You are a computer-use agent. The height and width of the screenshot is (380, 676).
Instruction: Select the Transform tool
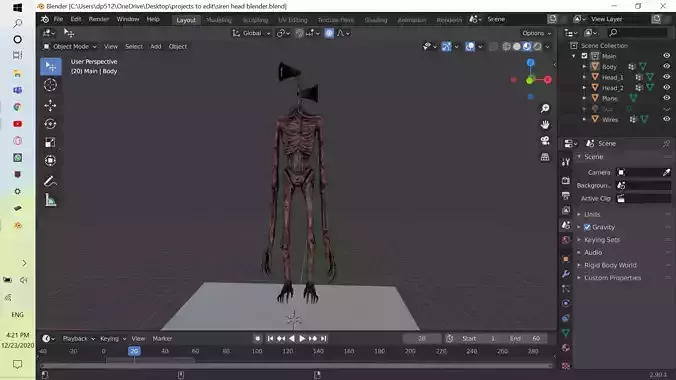(x=50, y=160)
